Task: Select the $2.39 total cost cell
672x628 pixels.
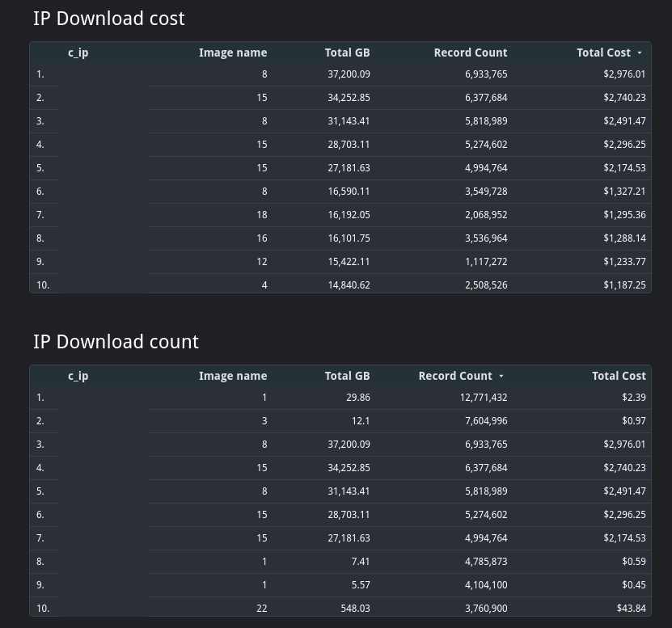Action: [634, 398]
